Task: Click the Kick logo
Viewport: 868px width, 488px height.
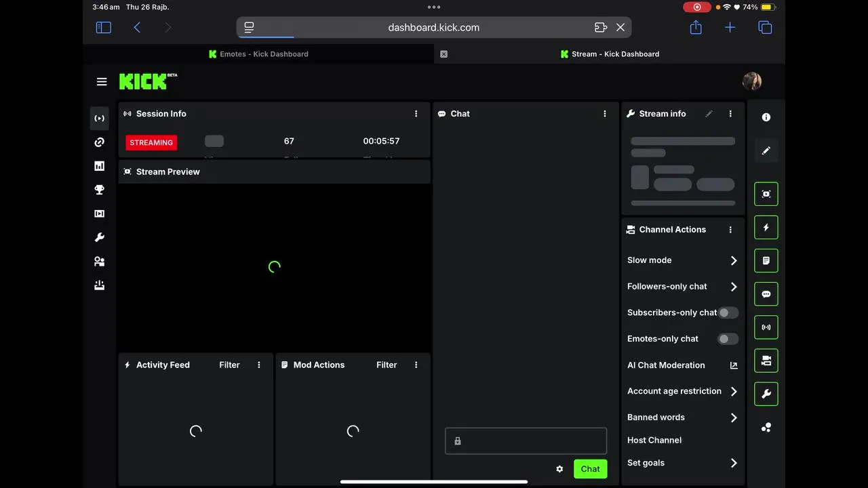Action: [148, 81]
